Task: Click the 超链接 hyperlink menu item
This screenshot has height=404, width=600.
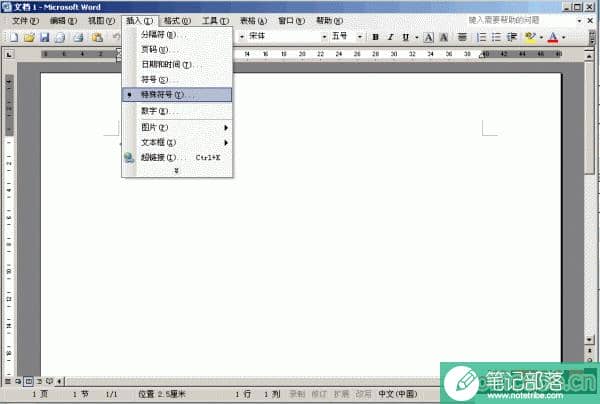Action: click(177, 158)
